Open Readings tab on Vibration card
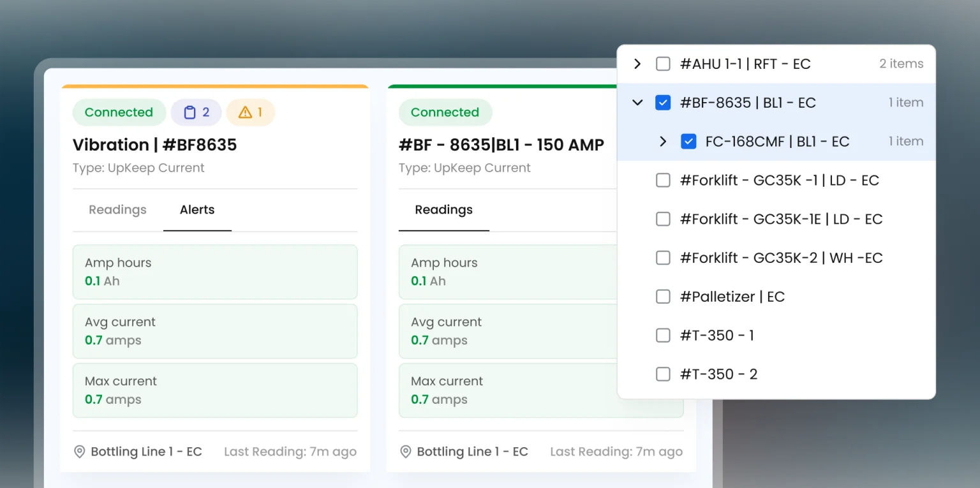980x488 pixels. 117,210
